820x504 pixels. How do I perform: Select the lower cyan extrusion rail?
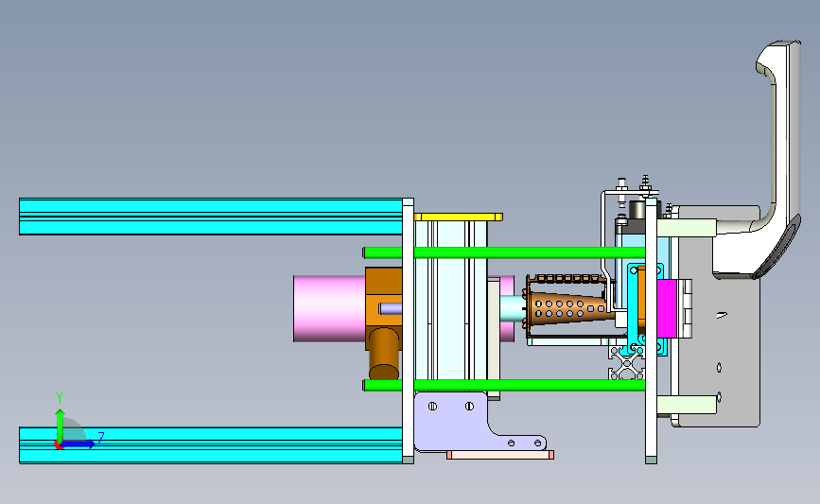pyautogui.click(x=211, y=445)
